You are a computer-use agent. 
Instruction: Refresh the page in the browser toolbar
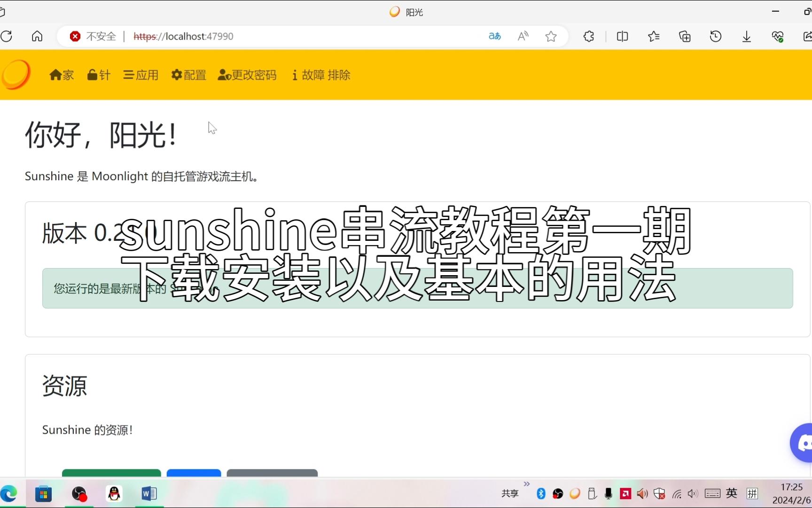pyautogui.click(x=7, y=36)
